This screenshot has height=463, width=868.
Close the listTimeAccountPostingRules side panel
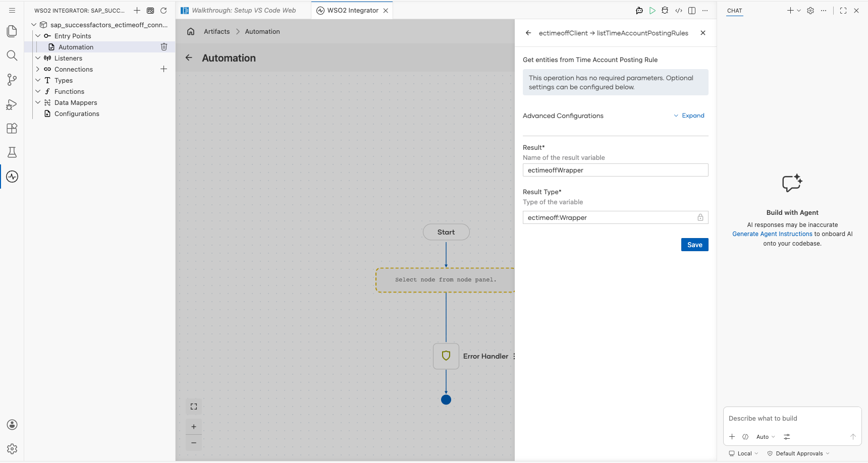point(703,33)
